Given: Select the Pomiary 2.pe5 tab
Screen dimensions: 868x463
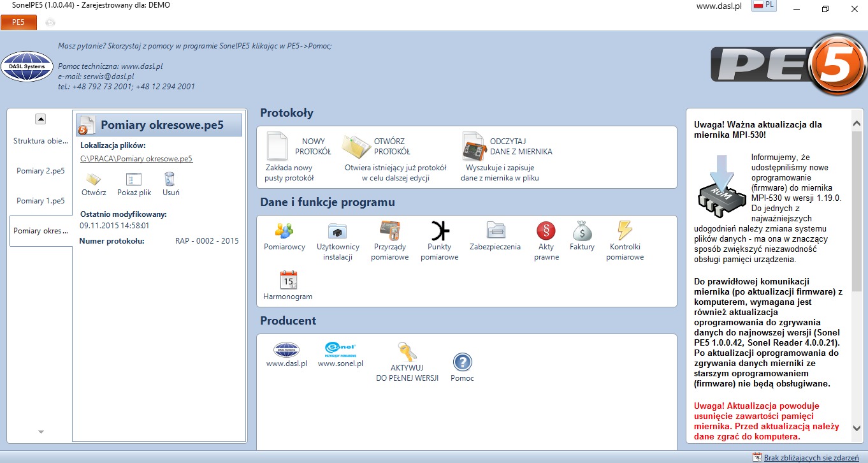Looking at the screenshot, I should click(40, 171).
